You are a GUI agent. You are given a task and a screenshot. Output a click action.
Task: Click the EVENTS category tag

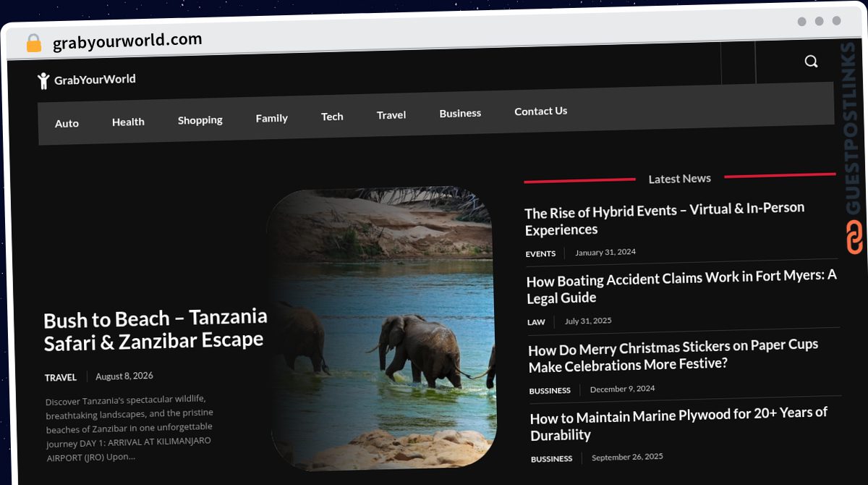tap(540, 254)
